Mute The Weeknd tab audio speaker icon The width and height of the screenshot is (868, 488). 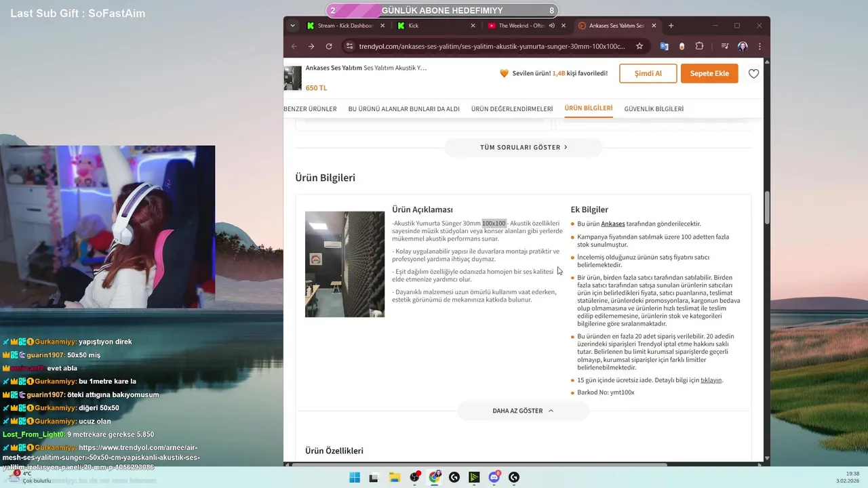(x=552, y=26)
